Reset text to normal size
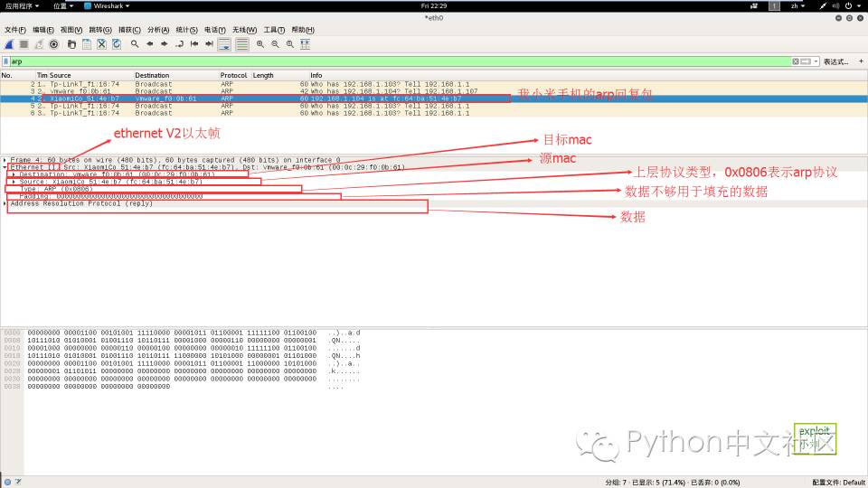Screen dimensions: 868x488 pos(290,44)
